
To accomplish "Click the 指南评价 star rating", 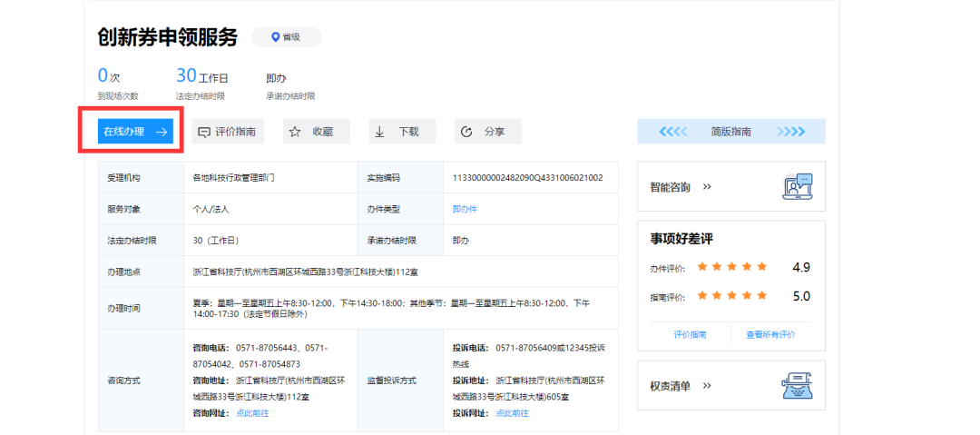I will coord(732,295).
